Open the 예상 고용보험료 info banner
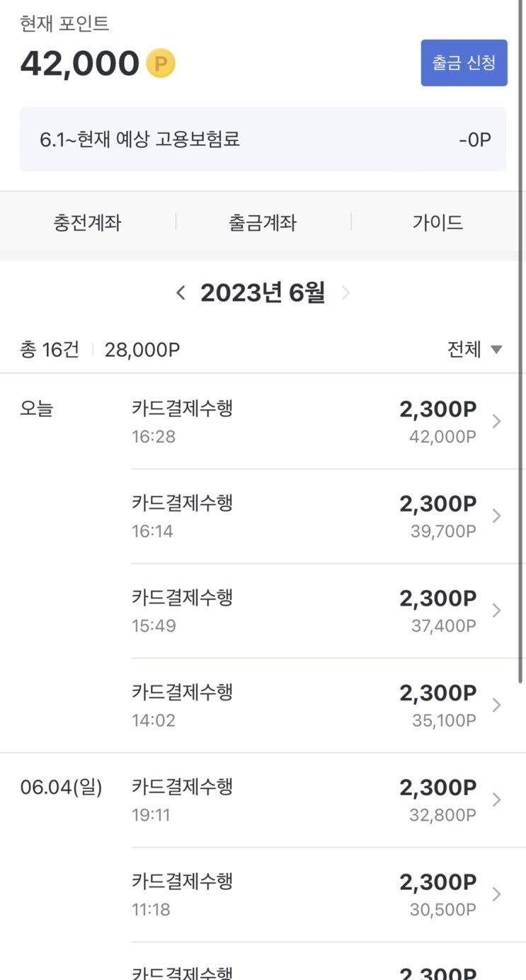The height and width of the screenshot is (980, 526). (x=263, y=139)
